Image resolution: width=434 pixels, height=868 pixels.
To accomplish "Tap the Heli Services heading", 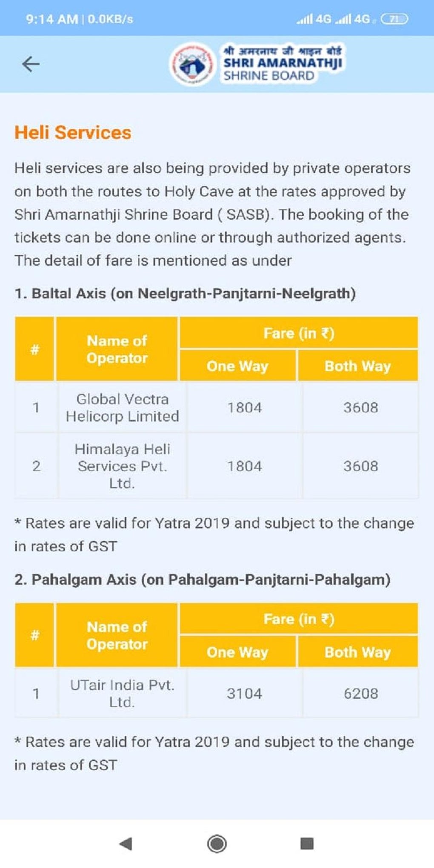I will 73,132.
